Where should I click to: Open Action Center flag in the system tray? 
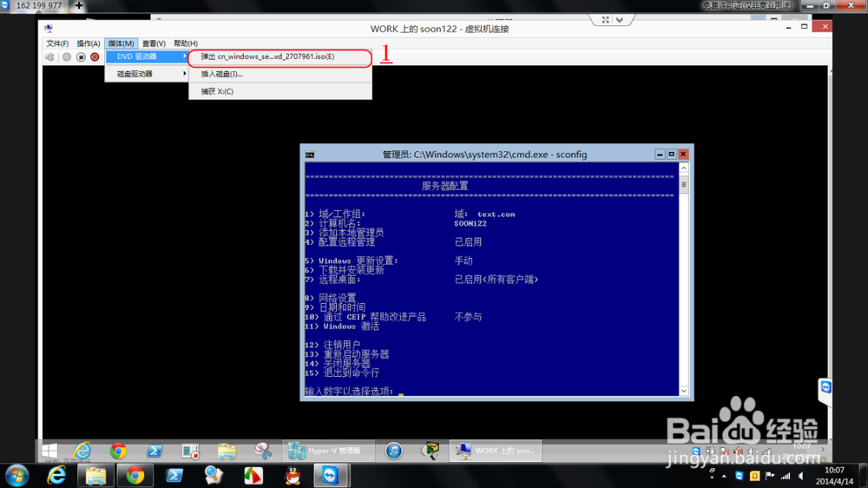pos(770,476)
